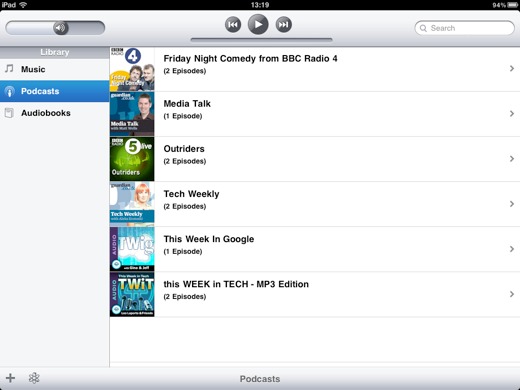Select Podcasts in the Library sidebar
Image resolution: width=520 pixels, height=390 pixels.
pyautogui.click(x=55, y=91)
